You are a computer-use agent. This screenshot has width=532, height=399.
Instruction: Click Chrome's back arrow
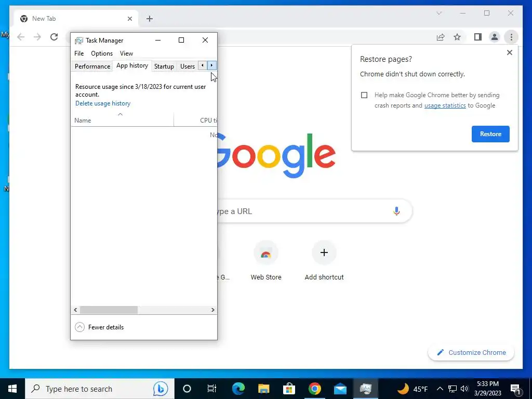pyautogui.click(x=21, y=37)
